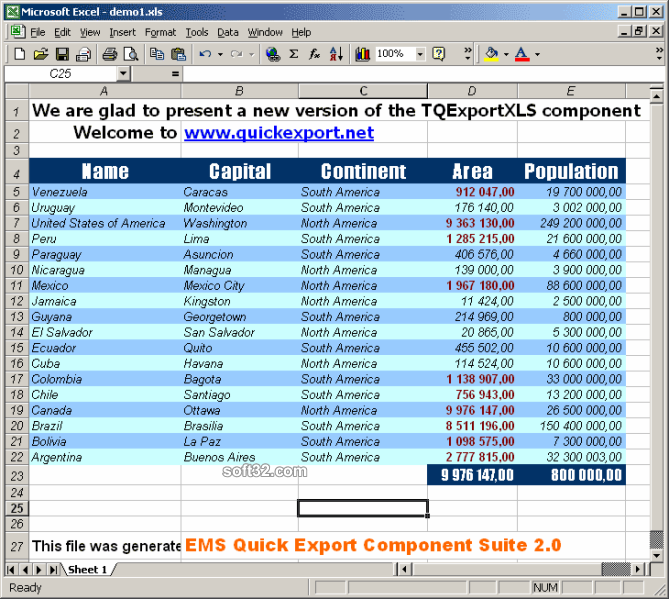This screenshot has width=669, height=599.
Task: Apply Font Color with the letter A icon
Action: pyautogui.click(x=522, y=54)
